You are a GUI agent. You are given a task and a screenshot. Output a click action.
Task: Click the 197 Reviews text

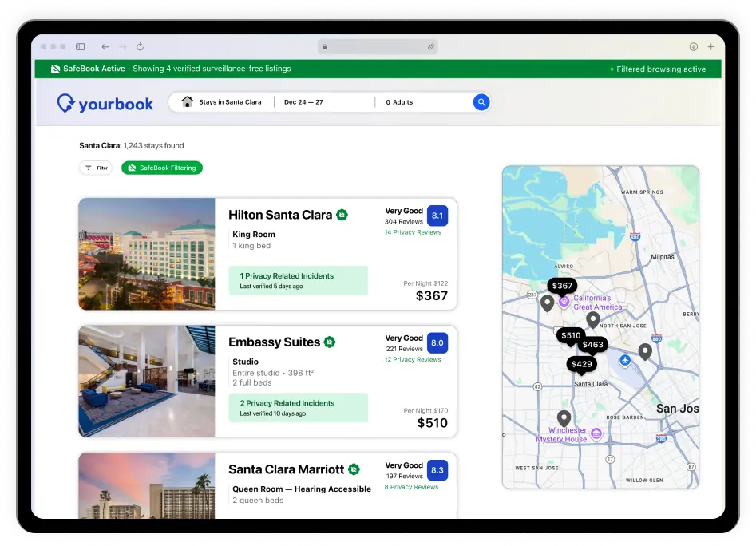pyautogui.click(x=404, y=476)
